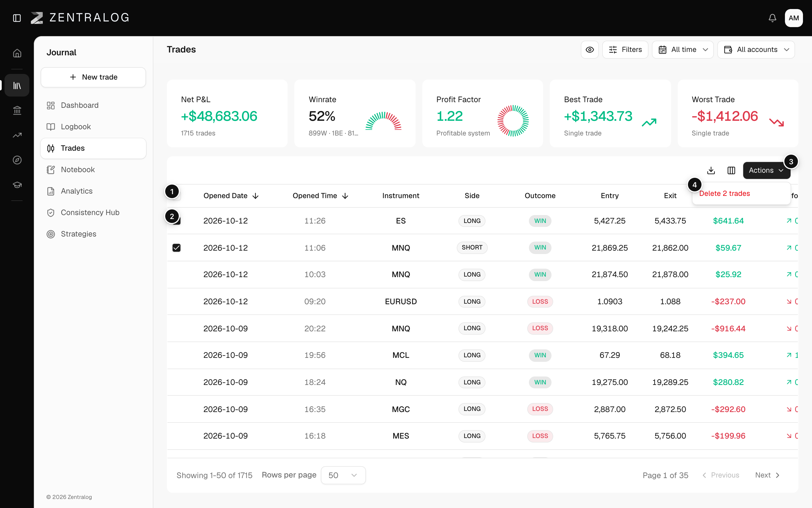Open Notebook in Journal menu
The height and width of the screenshot is (508, 812).
(93, 170)
